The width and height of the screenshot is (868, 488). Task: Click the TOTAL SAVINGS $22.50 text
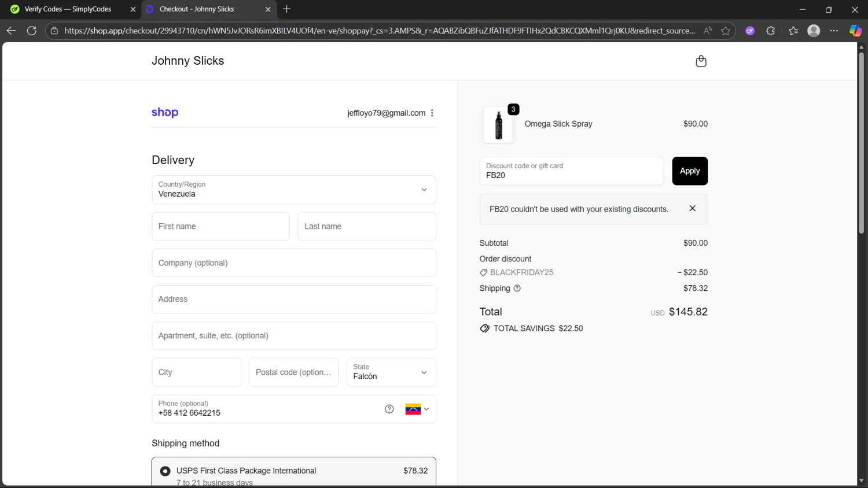pyautogui.click(x=538, y=328)
